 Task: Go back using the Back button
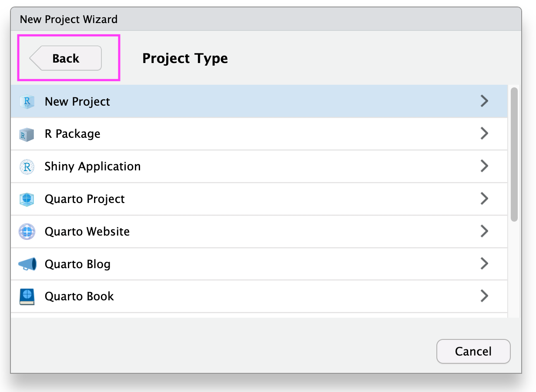(x=66, y=58)
